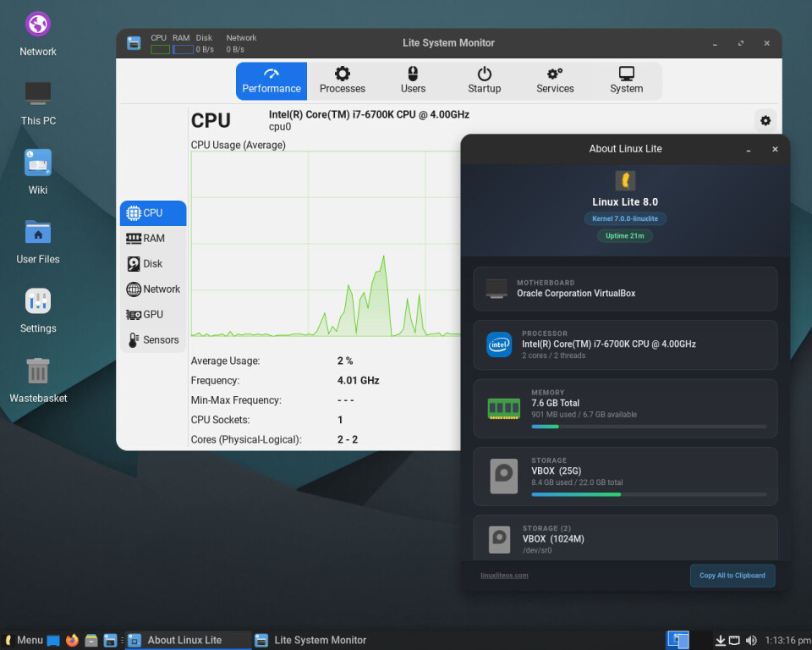812x650 pixels.
Task: Click the Linux Lite feather logo
Action: pyautogui.click(x=625, y=180)
